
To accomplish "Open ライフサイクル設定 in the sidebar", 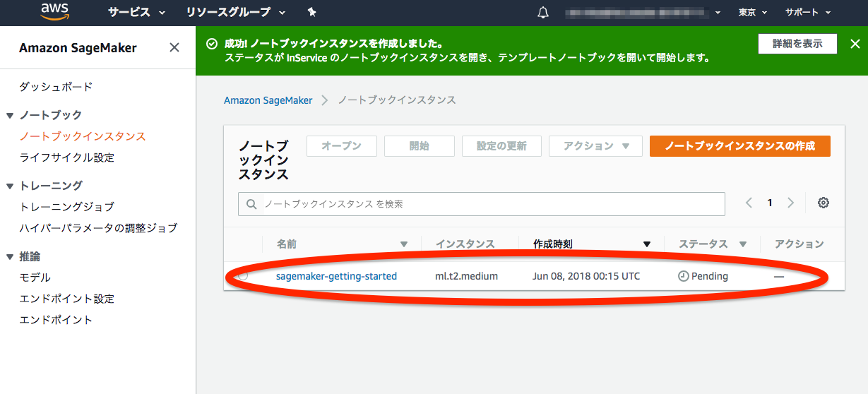I will tap(67, 157).
